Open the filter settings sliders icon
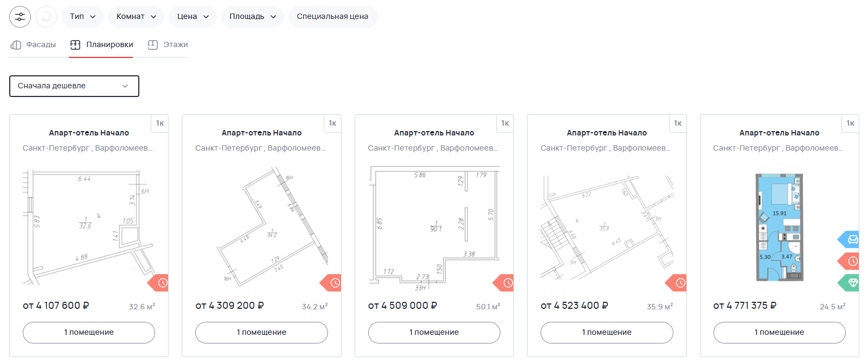The height and width of the screenshot is (363, 868). (20, 17)
